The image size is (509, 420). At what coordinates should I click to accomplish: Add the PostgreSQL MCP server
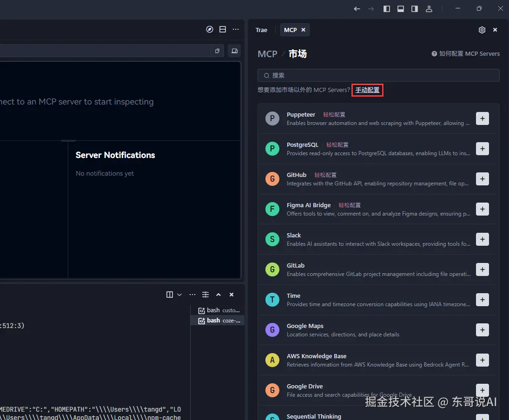tap(483, 149)
